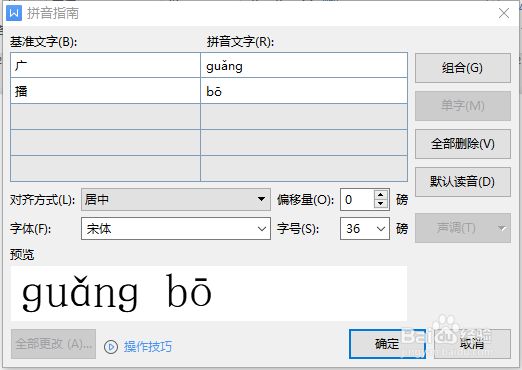Select the base text cell 广

[105, 65]
